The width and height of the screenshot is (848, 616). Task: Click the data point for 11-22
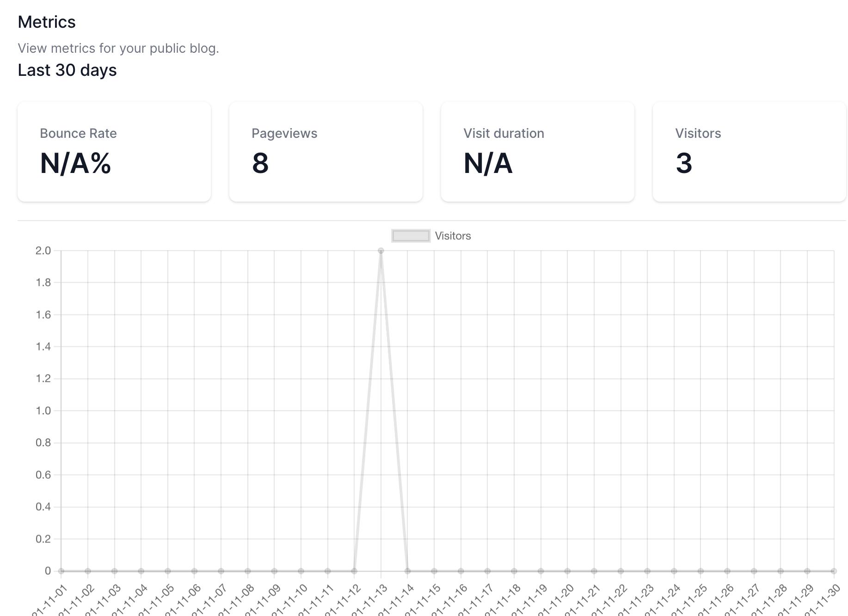(621, 571)
